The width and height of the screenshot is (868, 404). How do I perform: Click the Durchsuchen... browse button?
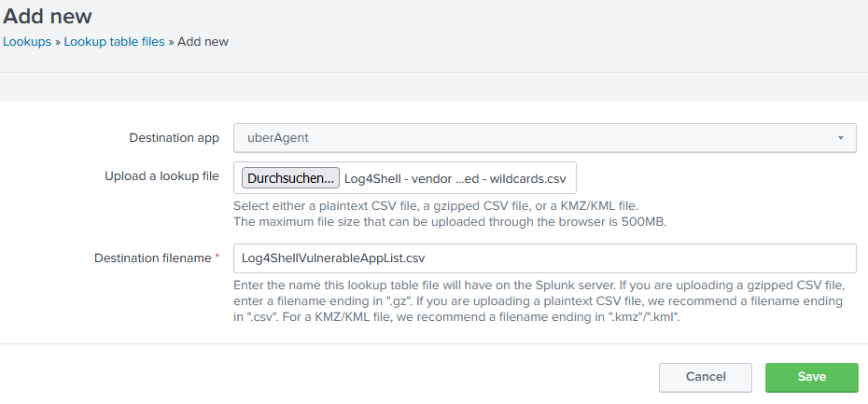(x=290, y=178)
